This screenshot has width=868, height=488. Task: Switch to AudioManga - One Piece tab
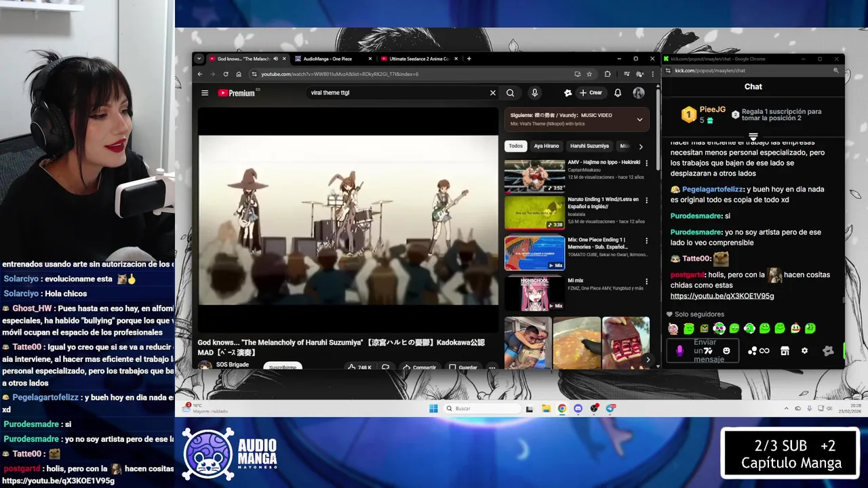[332, 59]
